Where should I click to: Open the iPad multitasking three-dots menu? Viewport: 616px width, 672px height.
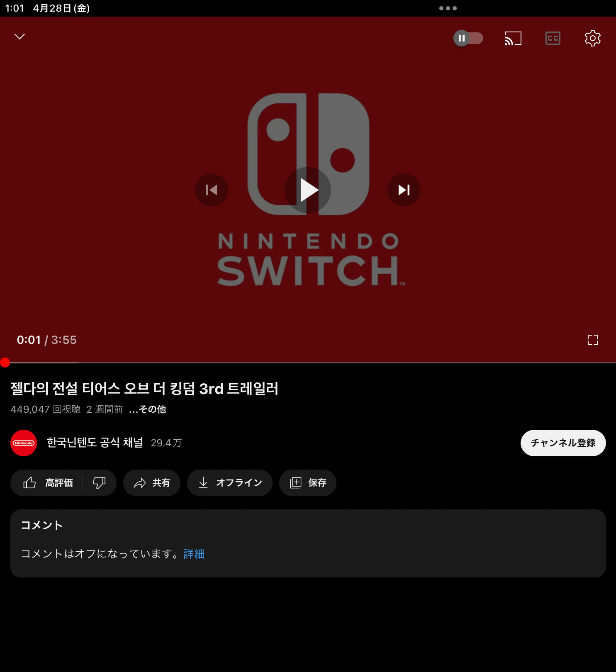click(448, 8)
